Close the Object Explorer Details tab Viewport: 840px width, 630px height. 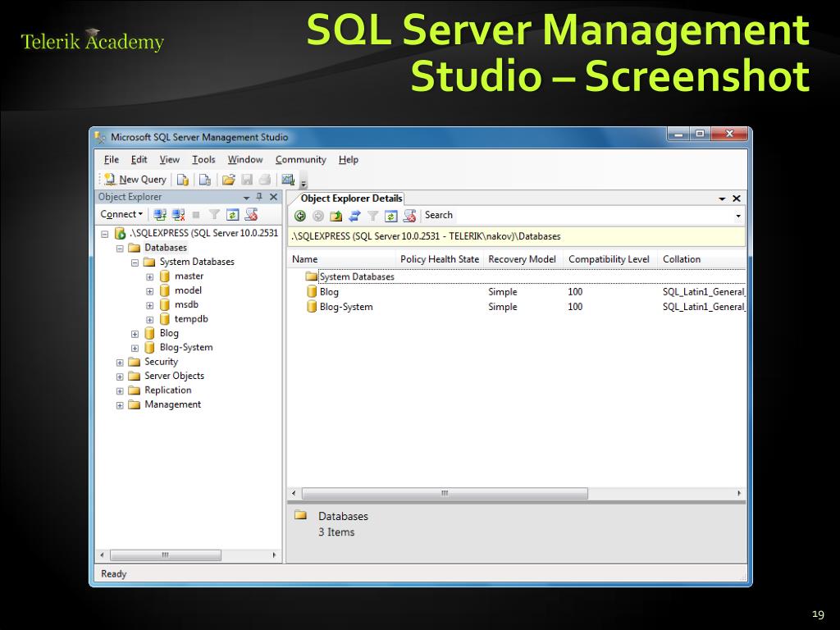[x=737, y=199]
